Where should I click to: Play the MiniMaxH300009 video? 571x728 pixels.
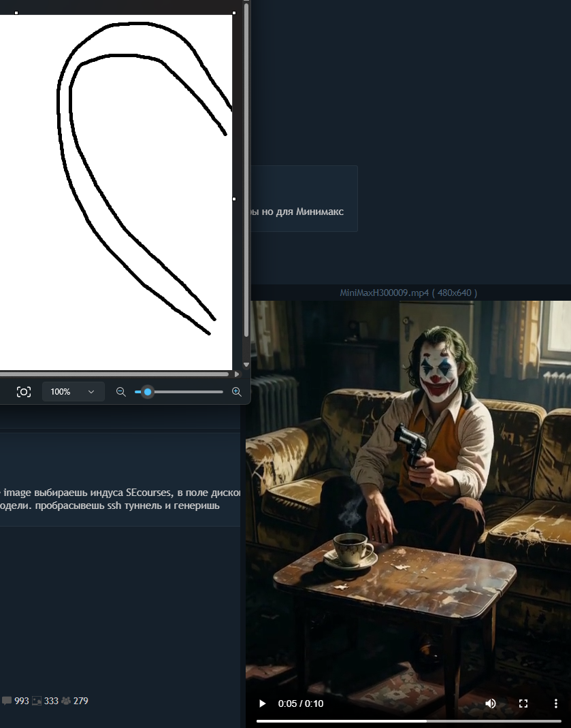tap(262, 704)
